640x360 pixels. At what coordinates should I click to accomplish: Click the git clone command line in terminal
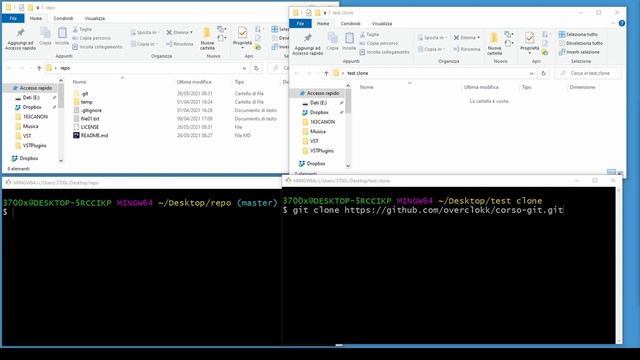pos(423,210)
